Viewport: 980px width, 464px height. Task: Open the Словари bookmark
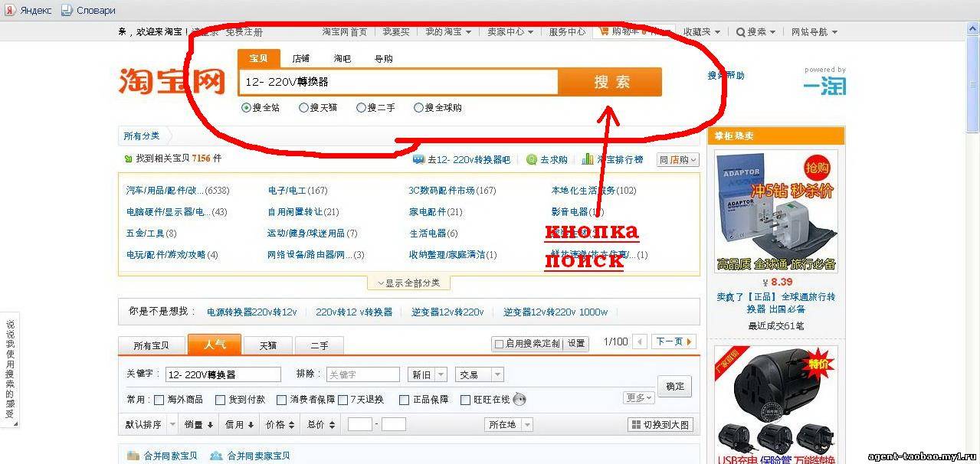88,10
